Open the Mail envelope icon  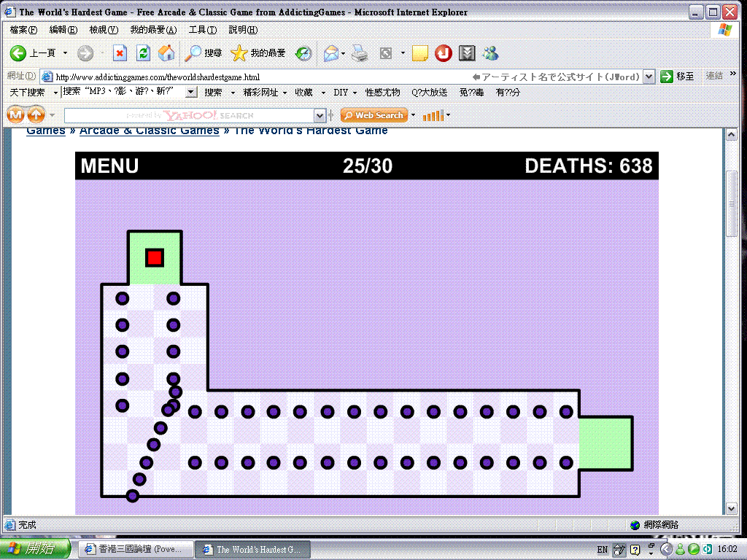(x=331, y=52)
